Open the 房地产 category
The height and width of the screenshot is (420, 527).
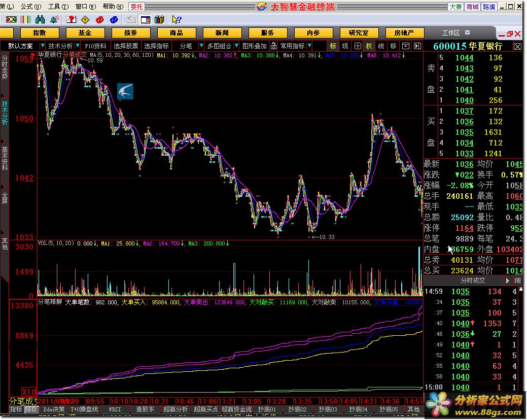click(x=404, y=32)
